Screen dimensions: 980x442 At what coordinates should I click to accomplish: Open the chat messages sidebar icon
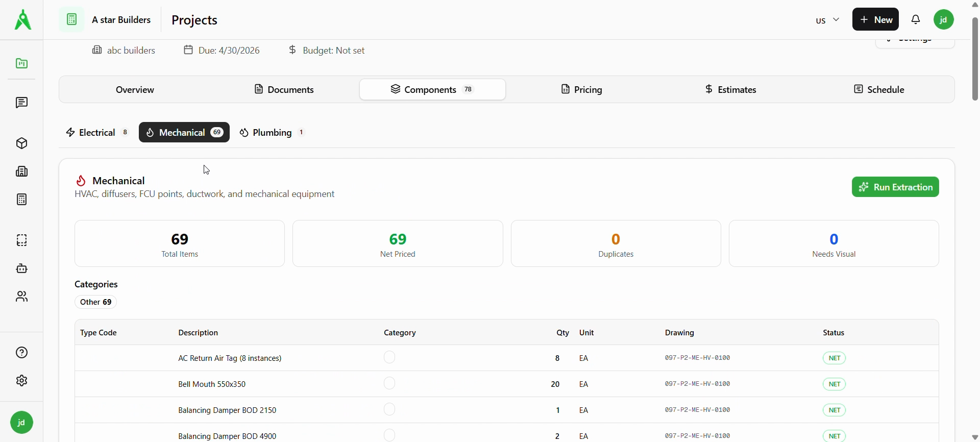(21, 103)
